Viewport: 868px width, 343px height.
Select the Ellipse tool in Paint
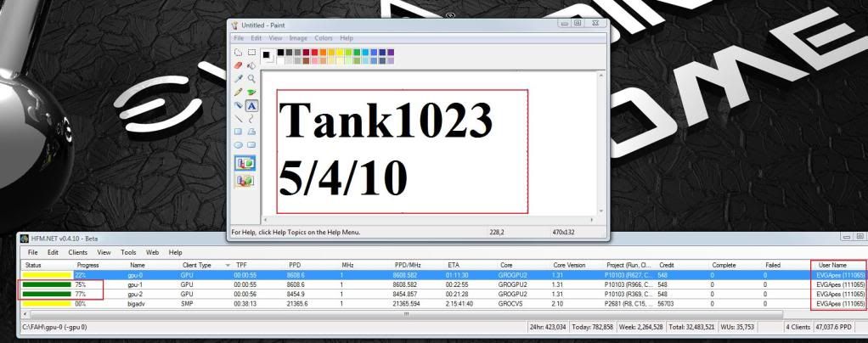(239, 146)
